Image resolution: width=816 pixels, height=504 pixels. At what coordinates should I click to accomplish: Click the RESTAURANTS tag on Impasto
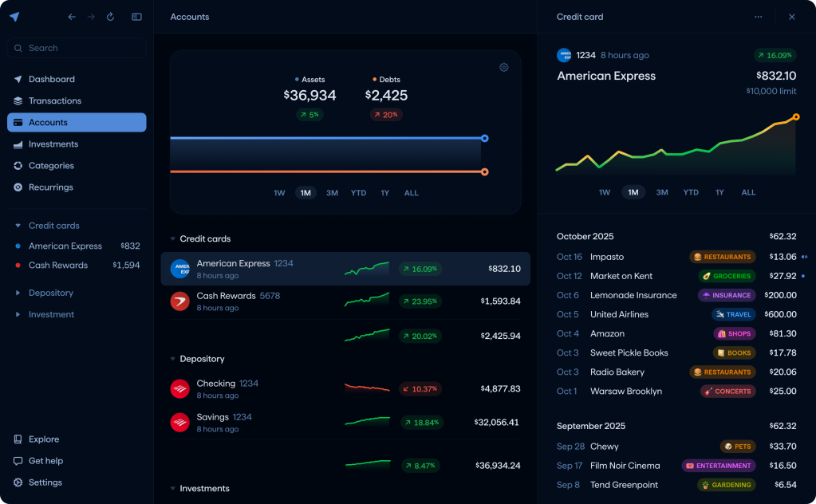click(x=722, y=257)
